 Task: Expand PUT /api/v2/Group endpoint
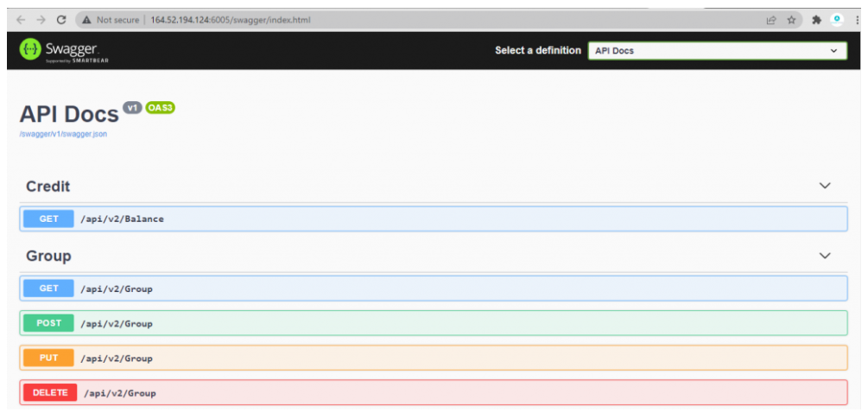(434, 359)
